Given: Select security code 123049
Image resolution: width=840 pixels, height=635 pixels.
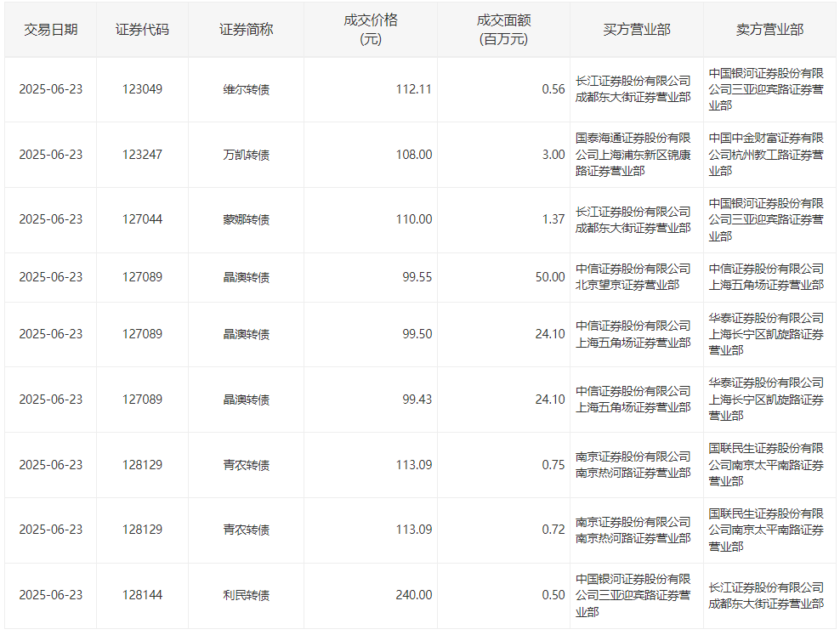Looking at the screenshot, I should pos(142,89).
